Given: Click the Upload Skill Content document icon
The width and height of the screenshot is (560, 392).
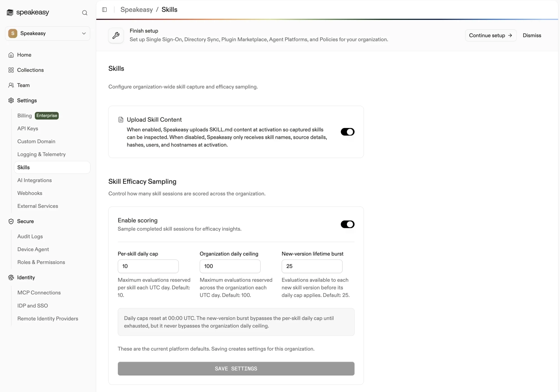Looking at the screenshot, I should point(121,120).
